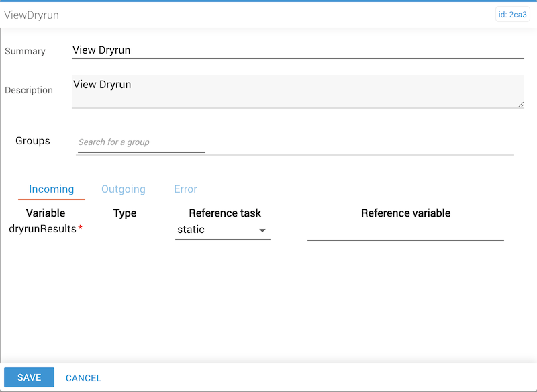
Task: Click the dryrunResults variable name
Action: point(43,228)
